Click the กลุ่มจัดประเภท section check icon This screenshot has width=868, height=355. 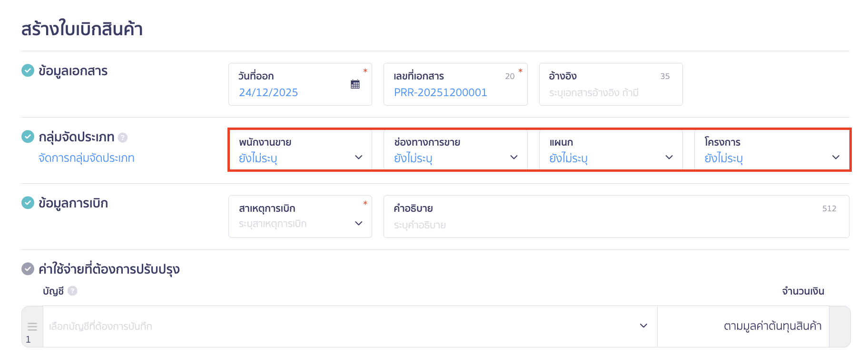[x=28, y=137]
